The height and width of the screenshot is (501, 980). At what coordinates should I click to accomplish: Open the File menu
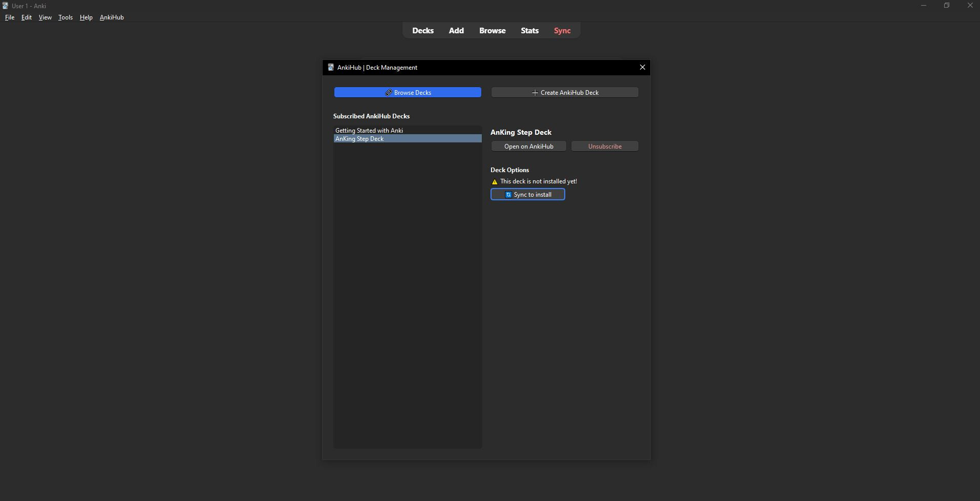pyautogui.click(x=10, y=17)
